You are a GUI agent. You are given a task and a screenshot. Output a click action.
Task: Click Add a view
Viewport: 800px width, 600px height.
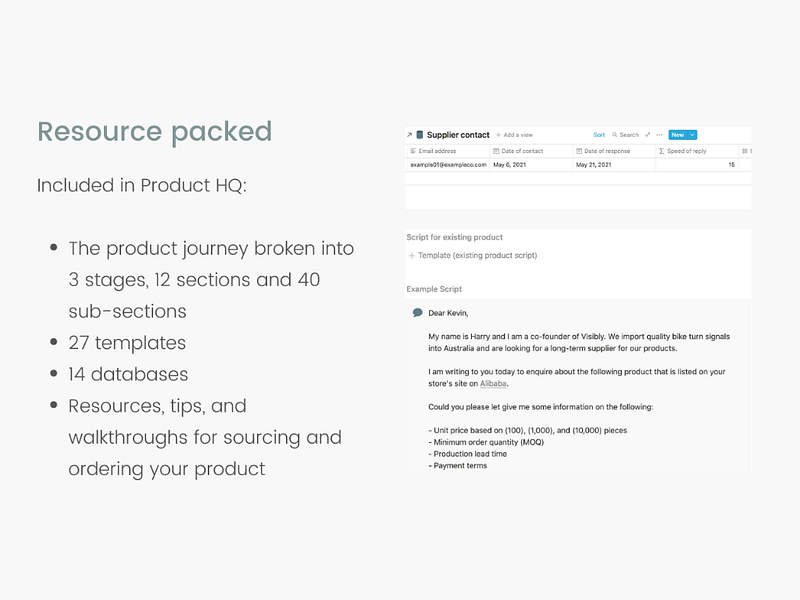(516, 134)
